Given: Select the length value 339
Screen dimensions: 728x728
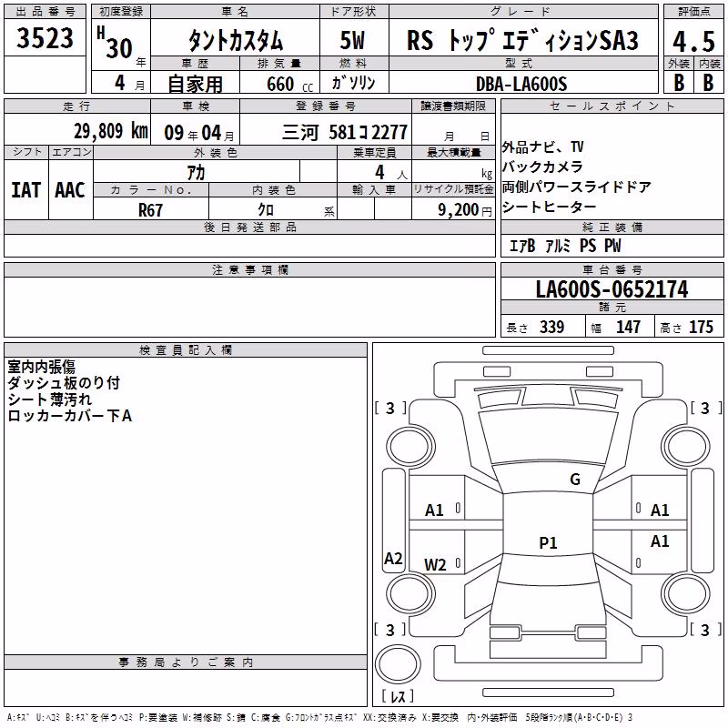Looking at the screenshot, I should tap(552, 327).
